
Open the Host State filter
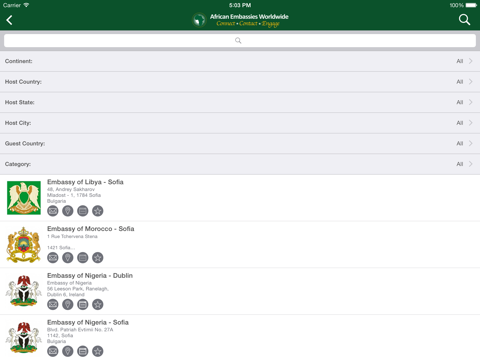[x=240, y=102]
